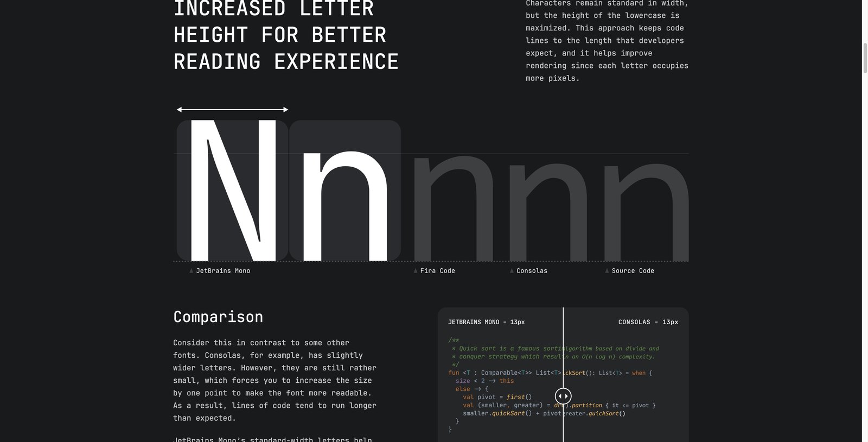Click the 'Characters remain standard in width' paragraph
The width and height of the screenshot is (868, 442).
click(607, 41)
